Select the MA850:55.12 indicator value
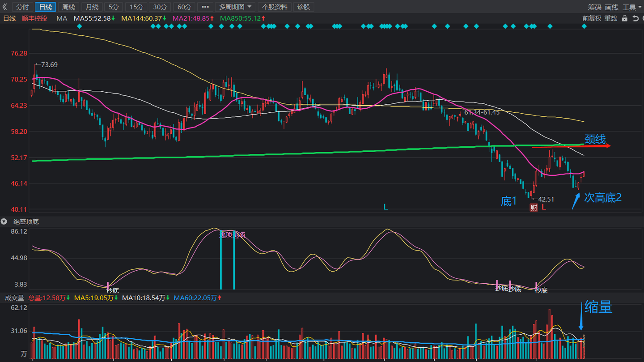The height and width of the screenshot is (362, 644). (243, 18)
